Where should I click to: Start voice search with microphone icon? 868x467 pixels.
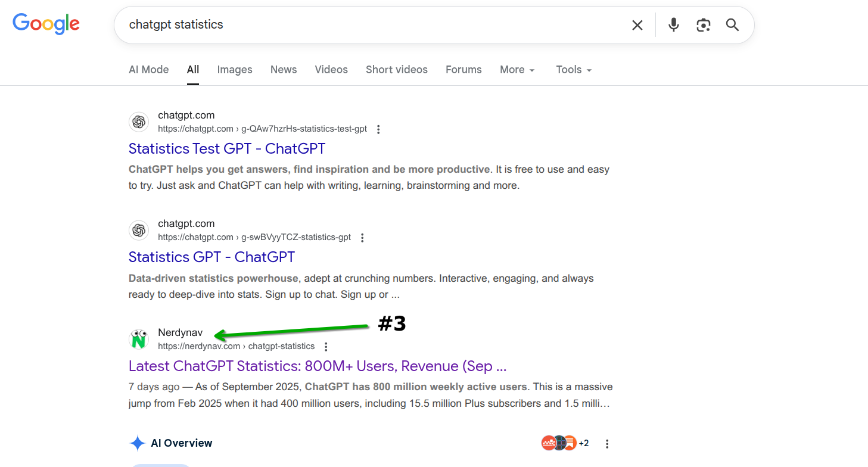coord(674,25)
